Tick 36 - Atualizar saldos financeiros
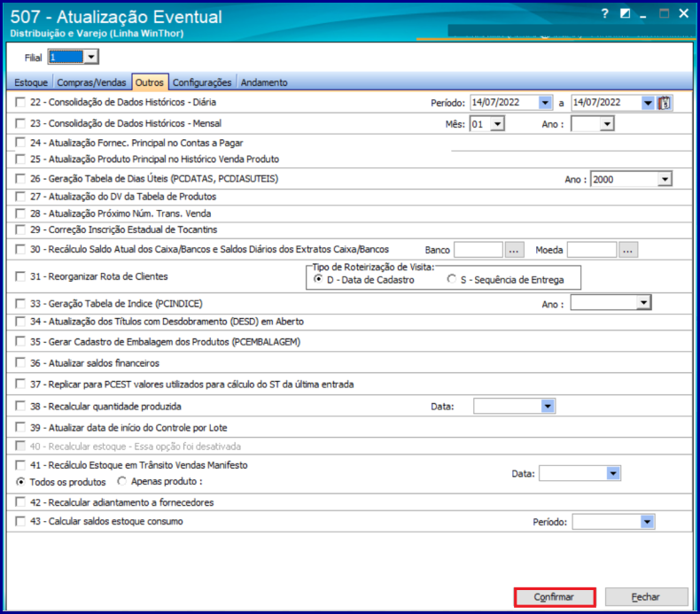Image resolution: width=700 pixels, height=614 pixels. tap(20, 362)
